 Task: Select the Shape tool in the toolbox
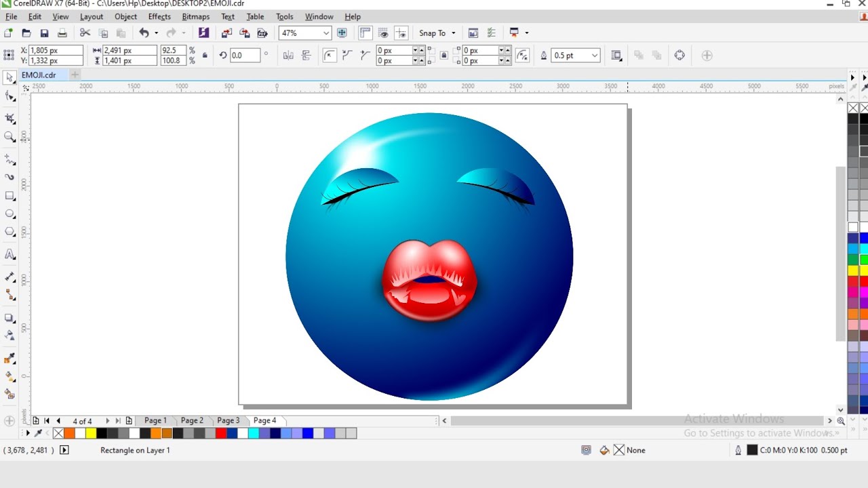click(9, 96)
